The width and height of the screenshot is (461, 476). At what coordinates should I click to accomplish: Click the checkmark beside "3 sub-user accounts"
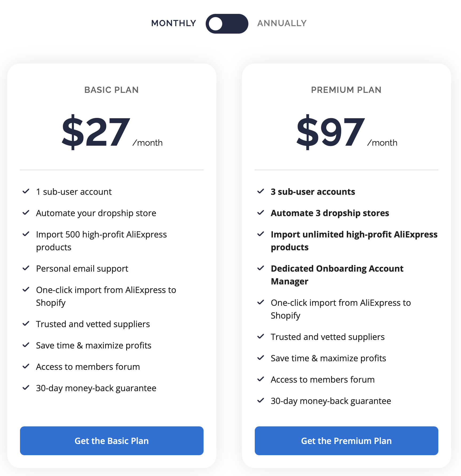tap(261, 191)
